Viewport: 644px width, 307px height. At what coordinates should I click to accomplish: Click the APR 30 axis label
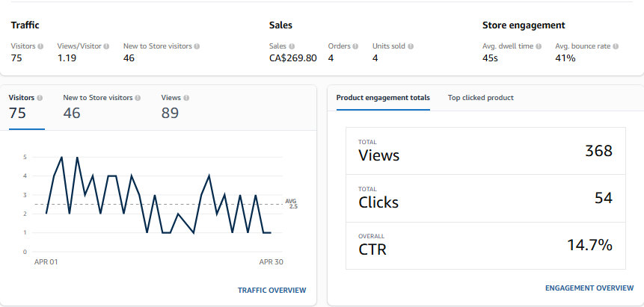[x=271, y=262]
